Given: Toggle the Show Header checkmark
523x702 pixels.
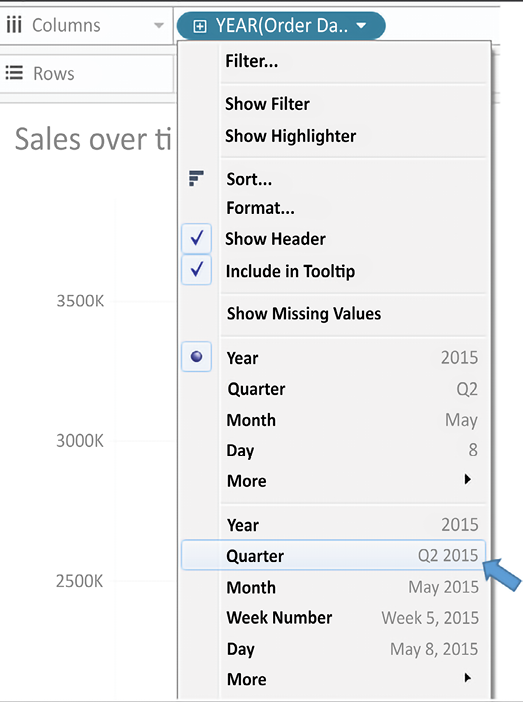Looking at the screenshot, I should (197, 238).
